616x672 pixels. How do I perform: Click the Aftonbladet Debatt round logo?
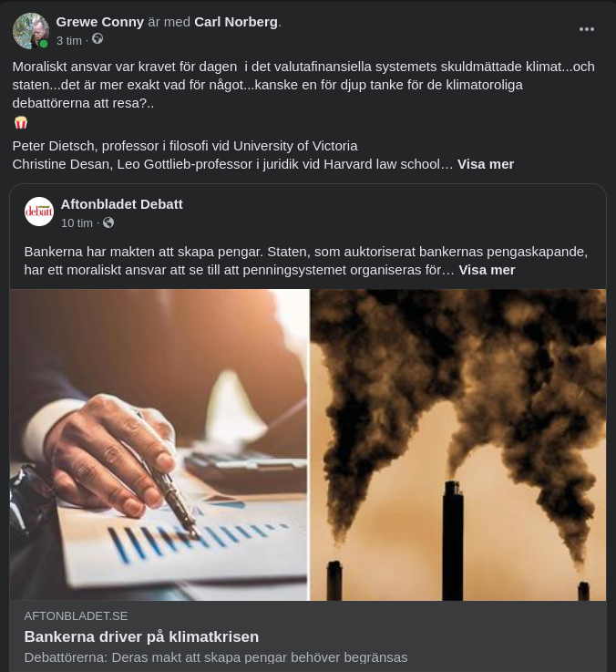click(x=39, y=212)
